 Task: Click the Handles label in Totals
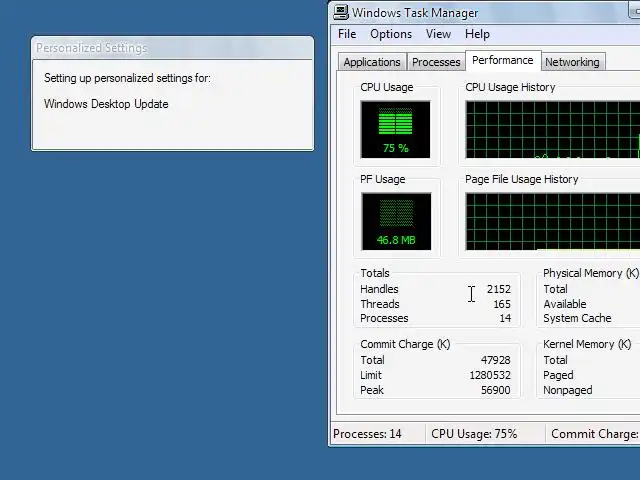point(379,289)
